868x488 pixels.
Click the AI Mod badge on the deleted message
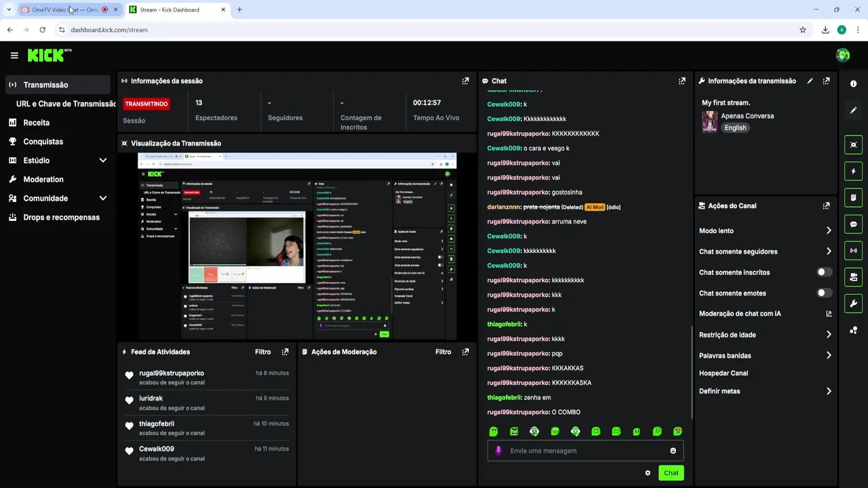click(594, 207)
